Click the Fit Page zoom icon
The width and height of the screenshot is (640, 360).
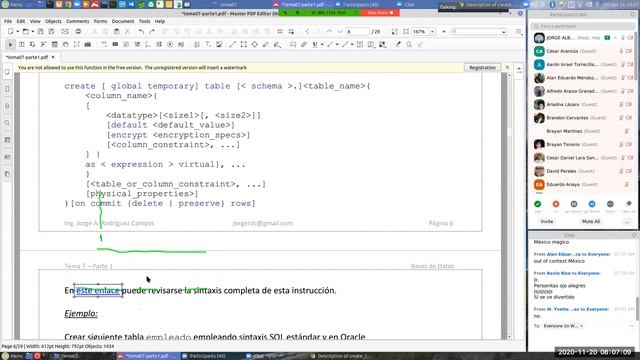click(x=394, y=31)
